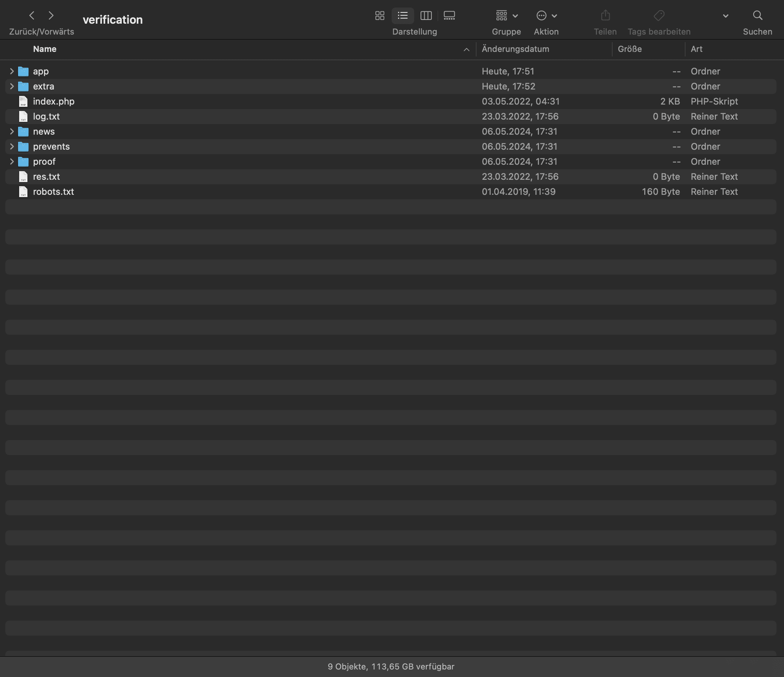This screenshot has width=784, height=677.
Task: Click the size 2 KB
Action: point(670,102)
